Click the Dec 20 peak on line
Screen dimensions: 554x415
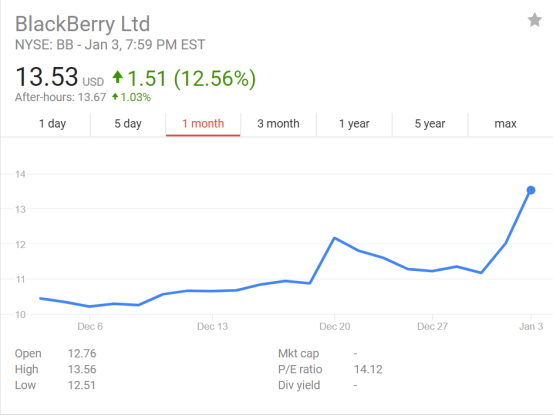click(335, 238)
